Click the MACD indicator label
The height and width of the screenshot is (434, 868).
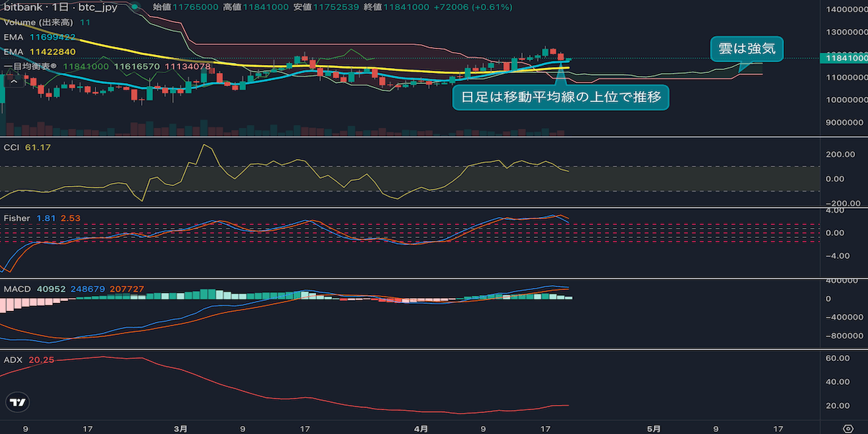point(17,289)
